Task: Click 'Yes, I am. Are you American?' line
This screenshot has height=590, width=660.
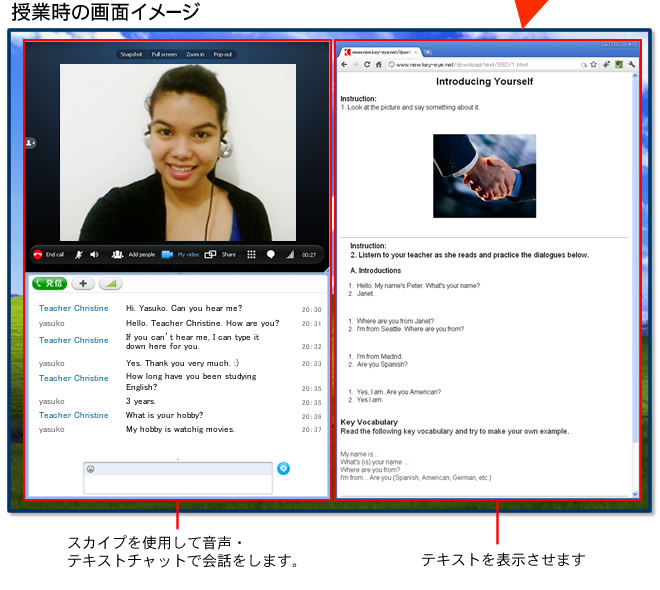Action: pyautogui.click(x=399, y=392)
